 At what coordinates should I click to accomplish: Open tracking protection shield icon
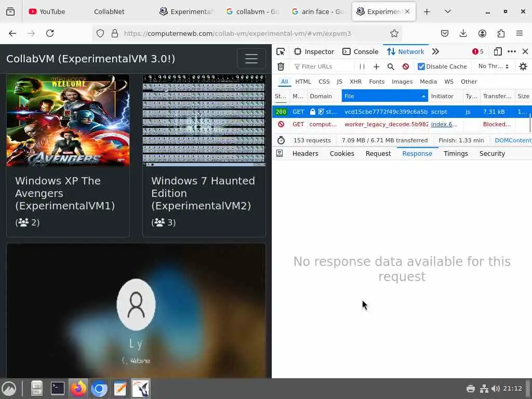pos(100,33)
